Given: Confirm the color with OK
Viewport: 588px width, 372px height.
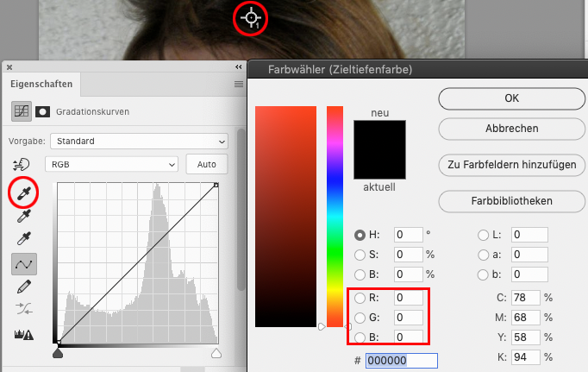Looking at the screenshot, I should point(511,98).
